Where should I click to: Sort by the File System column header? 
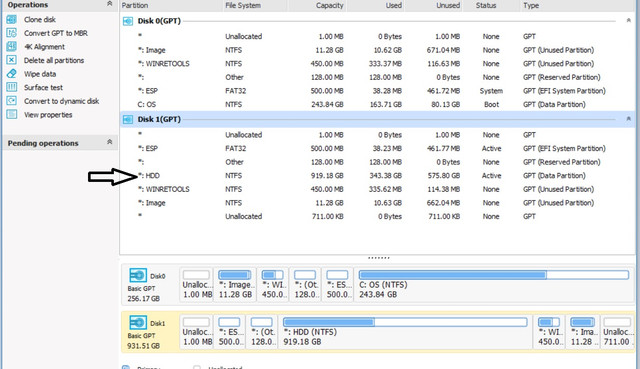[x=242, y=6]
